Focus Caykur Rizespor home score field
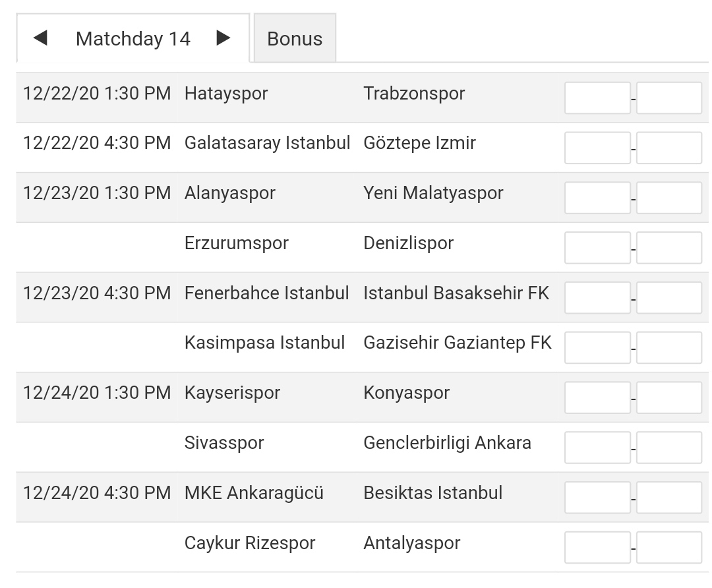 coord(597,548)
